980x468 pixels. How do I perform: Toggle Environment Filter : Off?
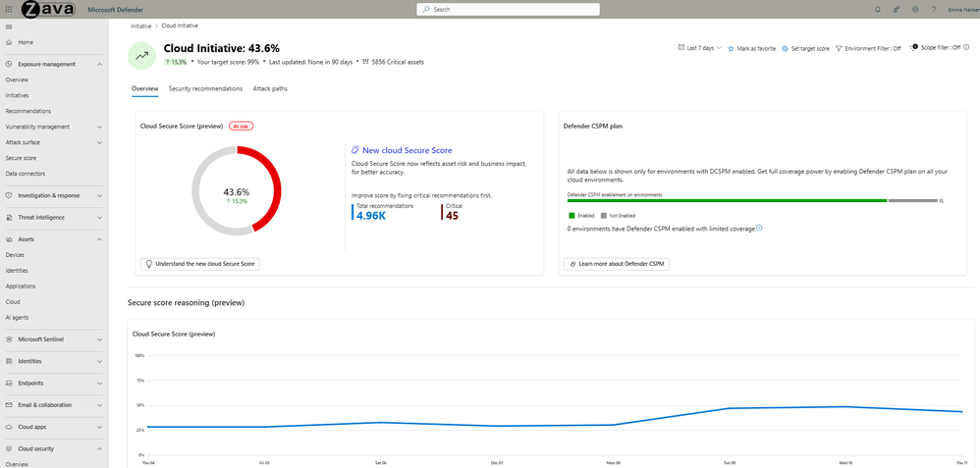coord(868,48)
